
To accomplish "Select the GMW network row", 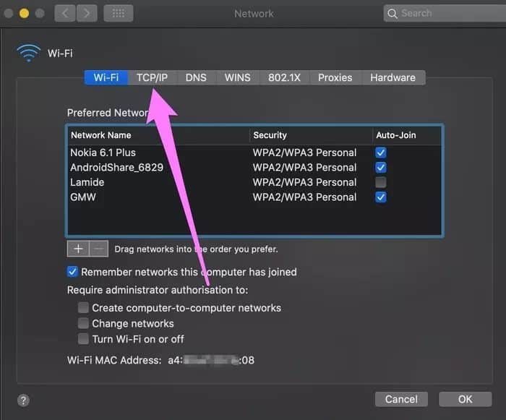I will pos(254,197).
